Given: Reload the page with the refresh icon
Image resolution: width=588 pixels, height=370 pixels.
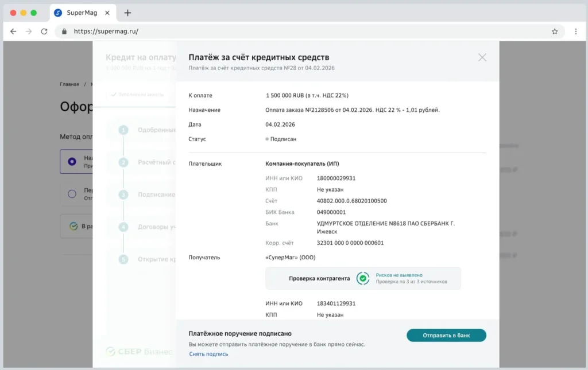Looking at the screenshot, I should tap(44, 32).
